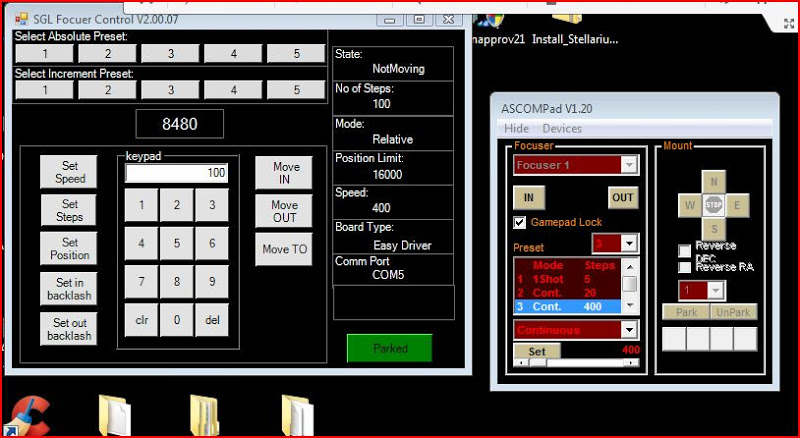
Task: Click keypad digit 0
Action: point(177,320)
